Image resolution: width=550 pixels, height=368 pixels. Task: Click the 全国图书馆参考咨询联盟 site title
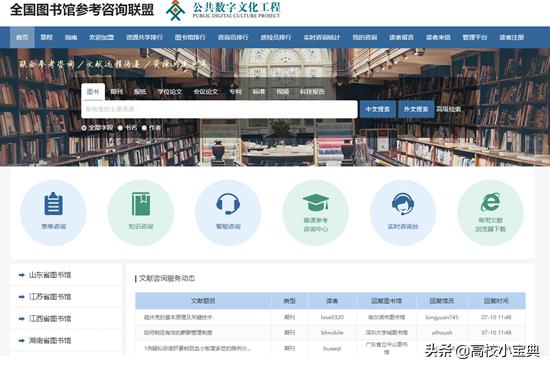pos(82,10)
